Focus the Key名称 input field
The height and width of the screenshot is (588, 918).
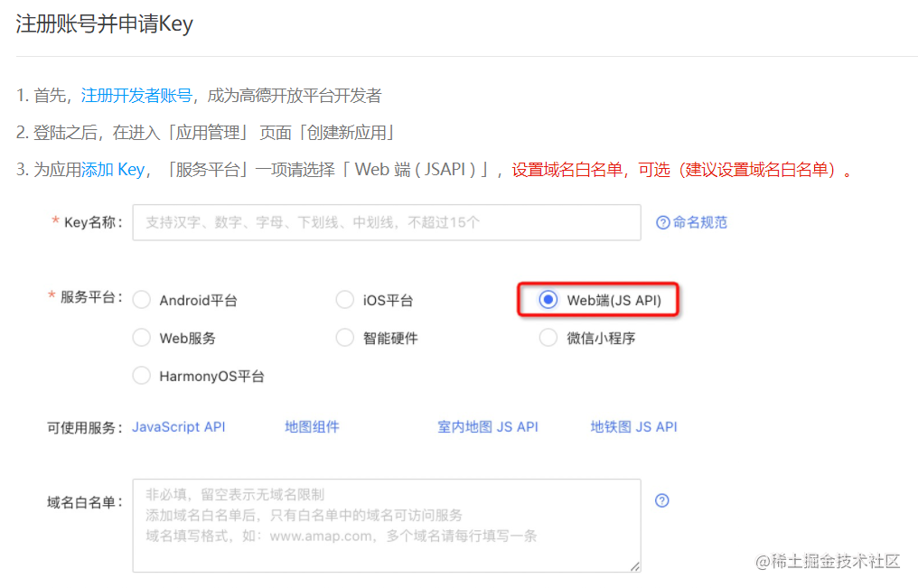[387, 222]
